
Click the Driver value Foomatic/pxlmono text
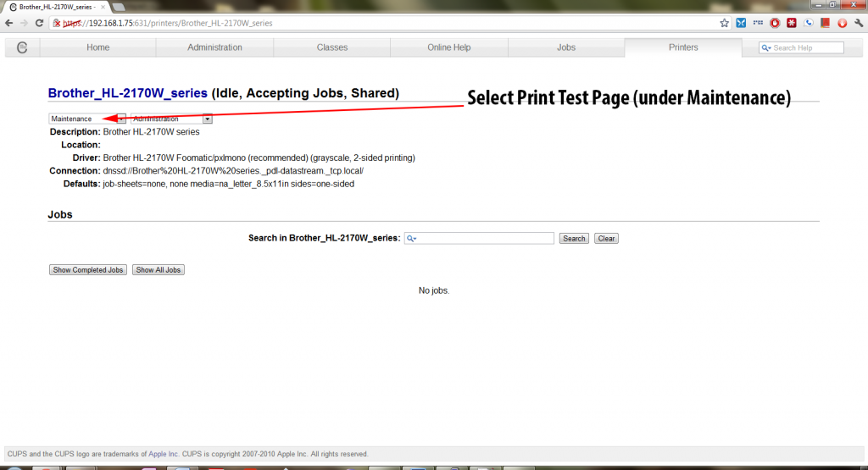point(259,158)
